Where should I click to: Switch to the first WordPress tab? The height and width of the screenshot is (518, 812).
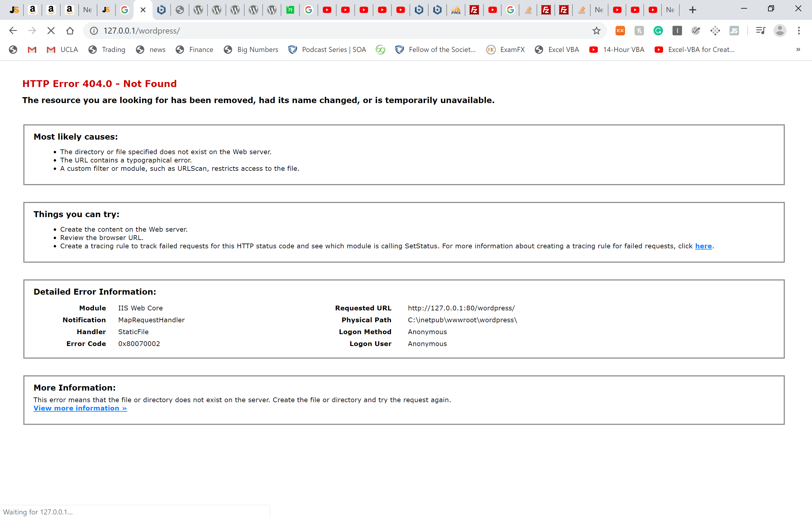[198, 10]
